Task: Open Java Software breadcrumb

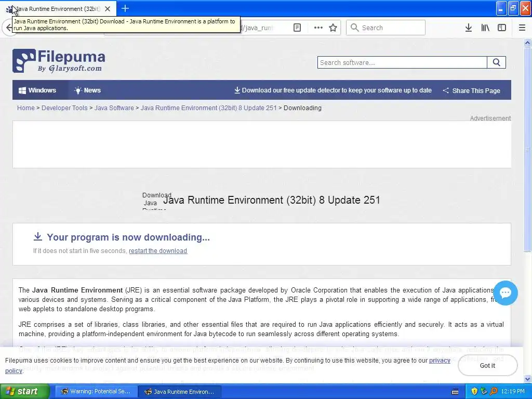Action: coord(114,108)
